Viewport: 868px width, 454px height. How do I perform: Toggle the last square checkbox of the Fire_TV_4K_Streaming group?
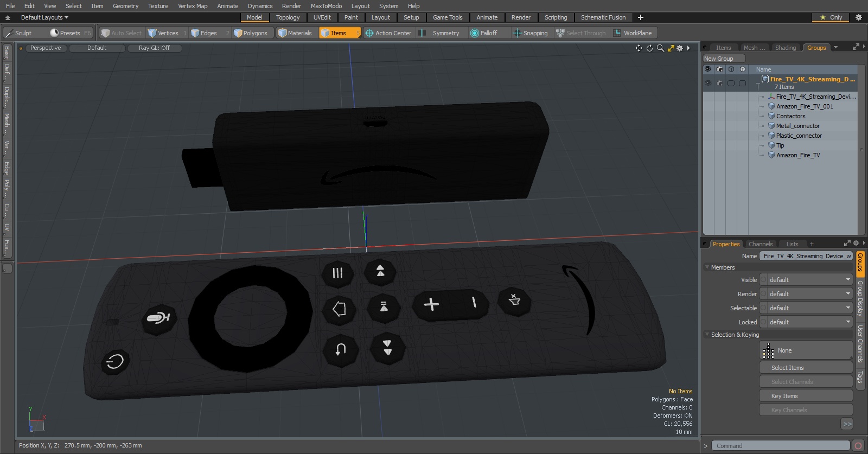point(743,84)
